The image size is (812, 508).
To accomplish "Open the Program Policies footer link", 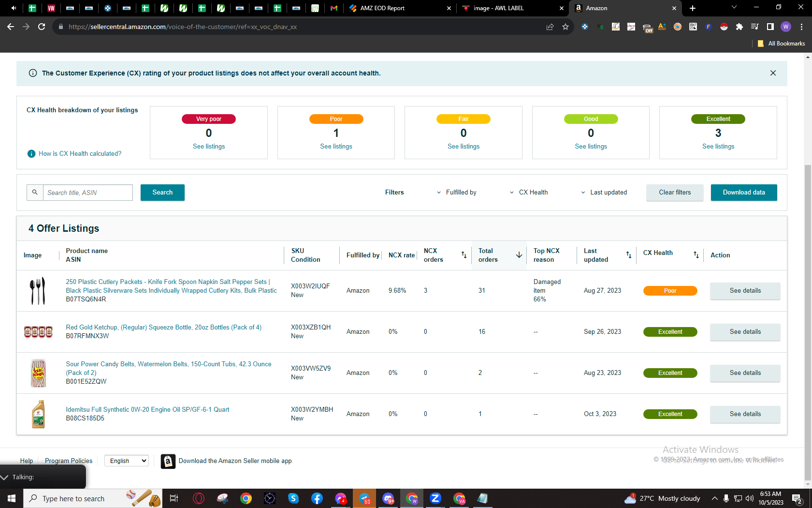I will (69, 461).
